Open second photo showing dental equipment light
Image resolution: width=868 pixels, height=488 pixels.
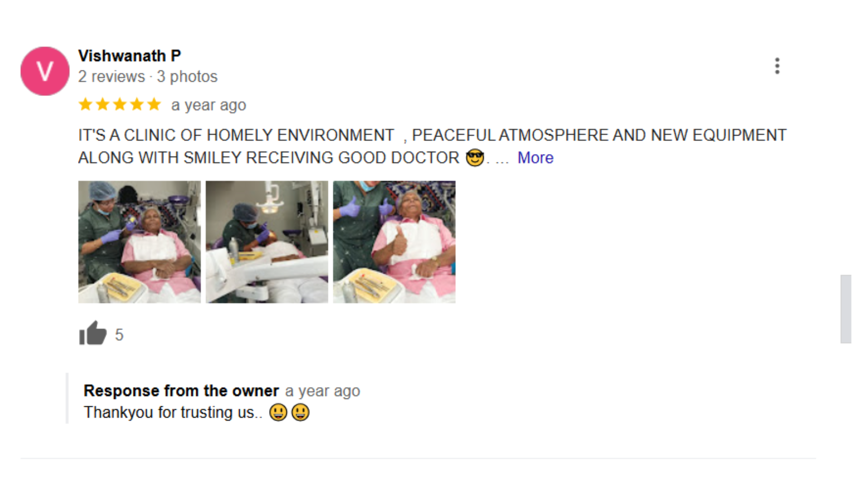point(267,242)
